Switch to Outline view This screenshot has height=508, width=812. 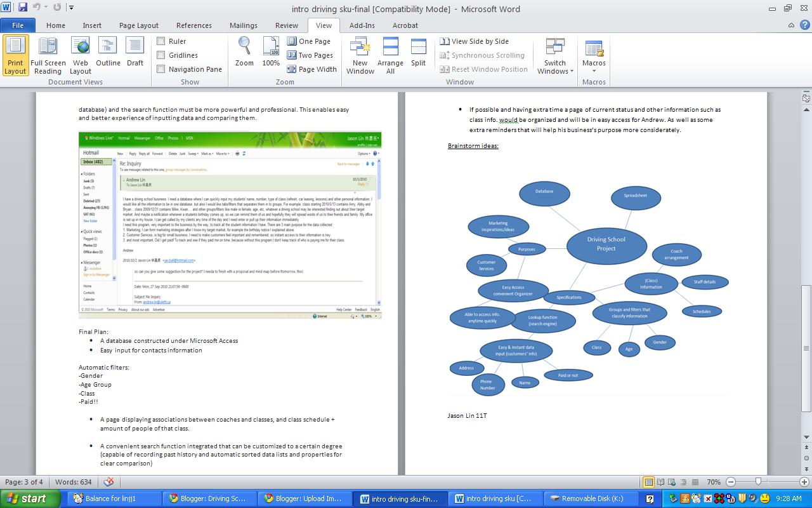pos(108,54)
